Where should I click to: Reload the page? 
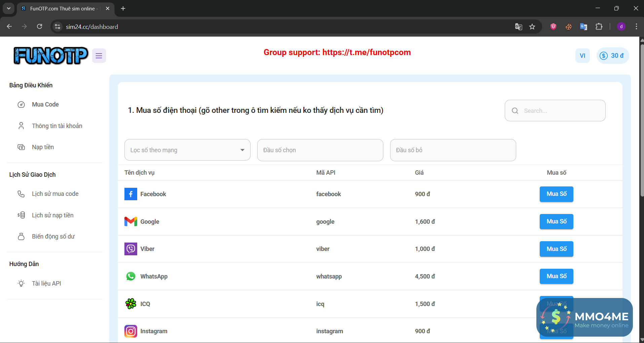tap(40, 27)
